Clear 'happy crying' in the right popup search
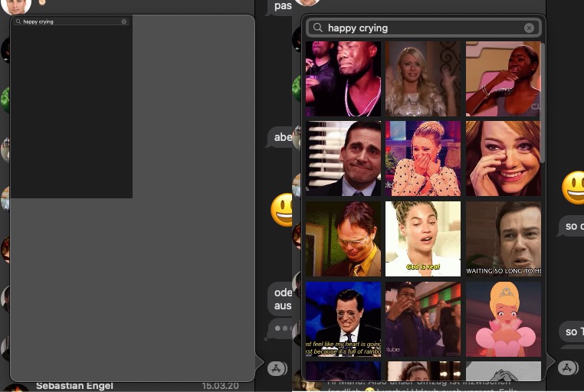The width and height of the screenshot is (584, 392). (529, 28)
